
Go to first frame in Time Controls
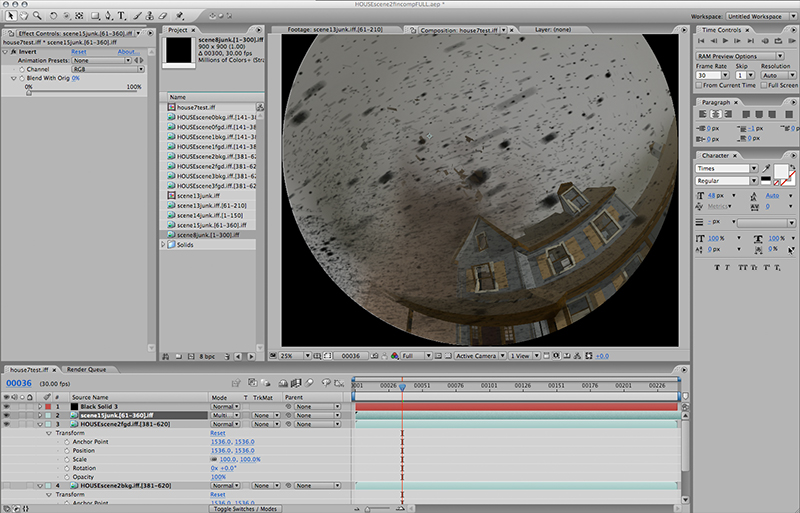pyautogui.click(x=701, y=40)
